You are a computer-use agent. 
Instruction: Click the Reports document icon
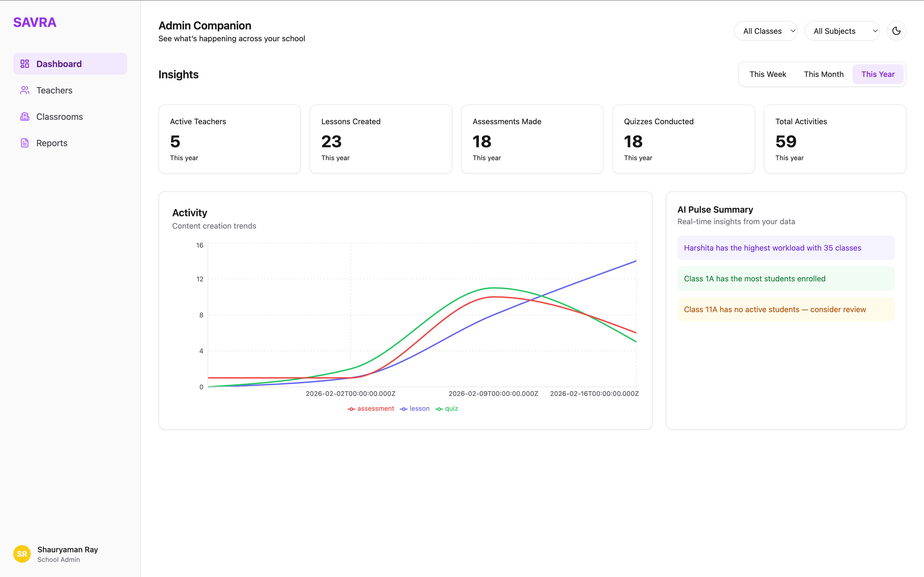click(x=25, y=143)
